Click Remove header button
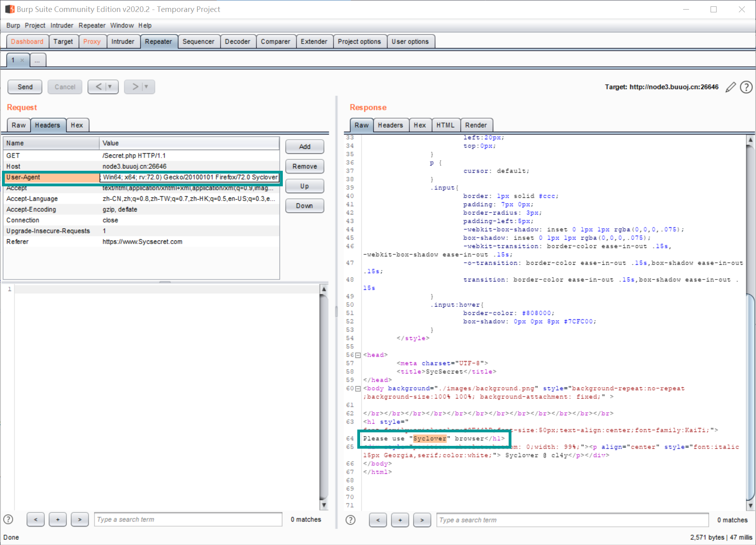Screen dimensions: 756x545 click(x=304, y=166)
